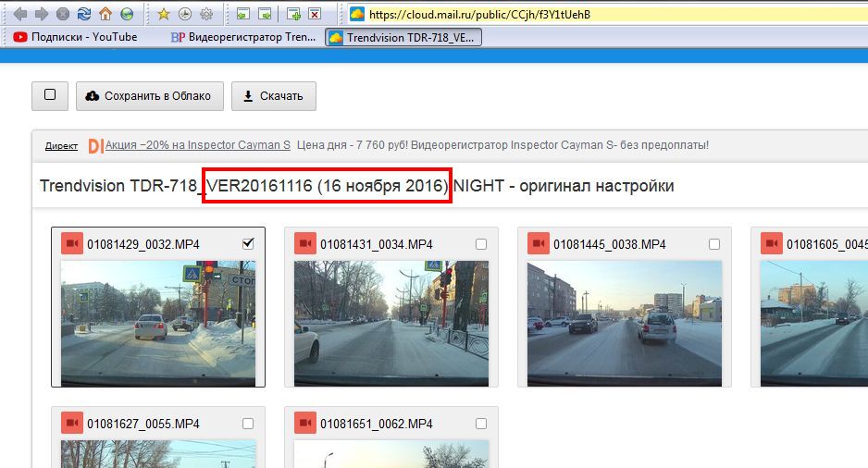Open the Inspector Cayman S ad link
This screenshot has width=868, height=468.
click(198, 145)
